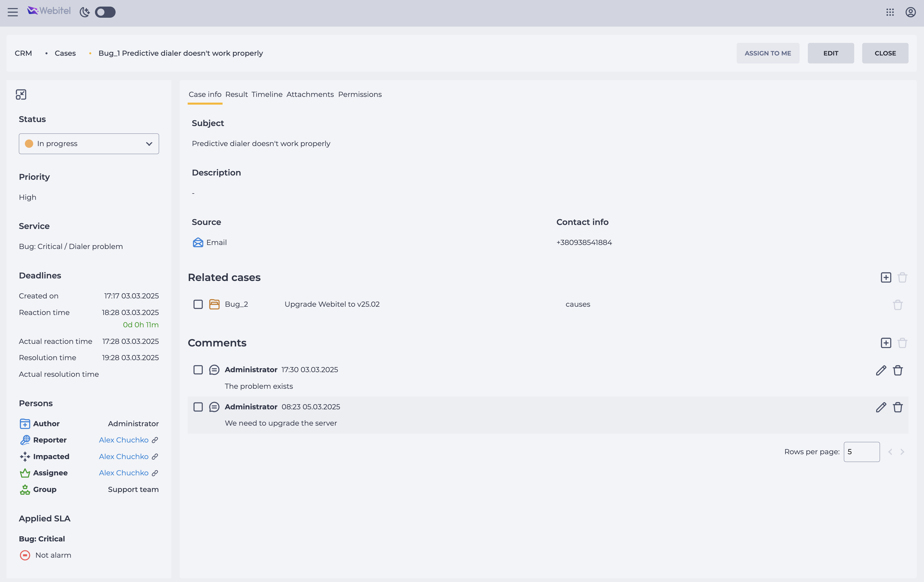Click the Group icon

25,489
